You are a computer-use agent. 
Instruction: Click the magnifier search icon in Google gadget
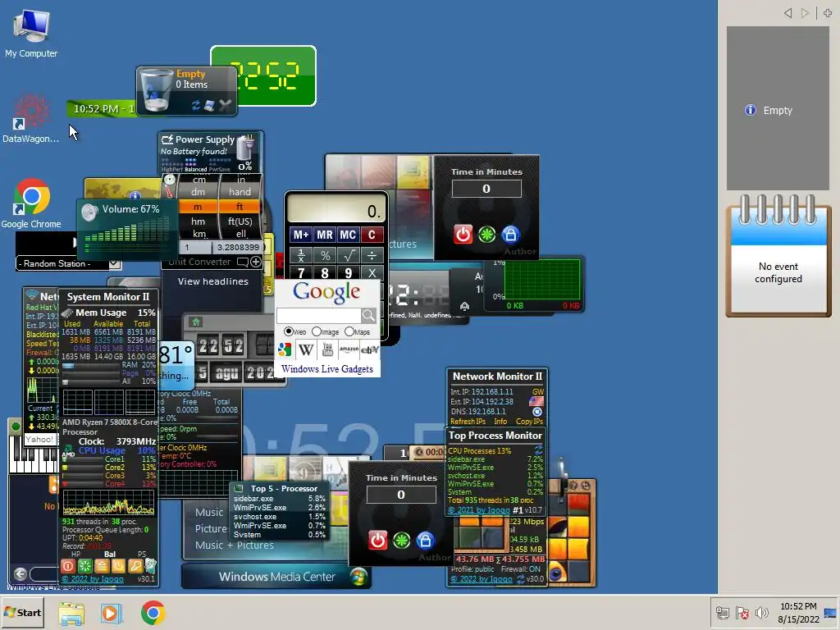click(368, 315)
